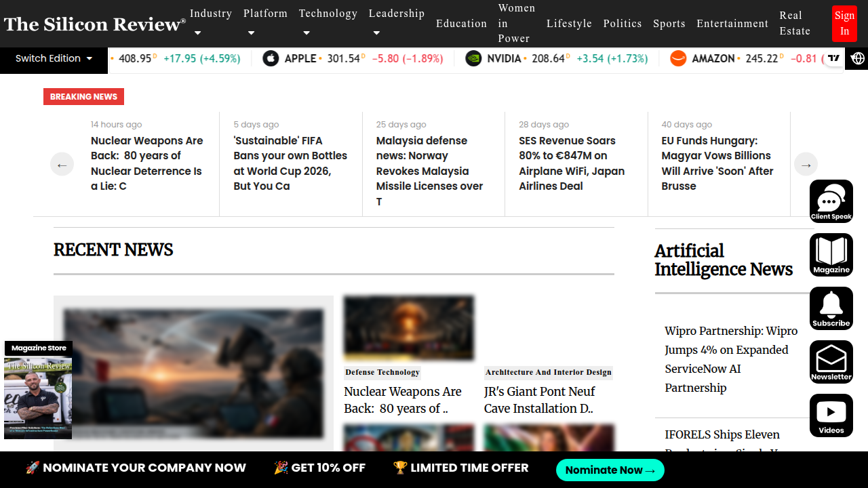The width and height of the screenshot is (868, 488).
Task: Open the large featured recent news image
Action: click(193, 373)
